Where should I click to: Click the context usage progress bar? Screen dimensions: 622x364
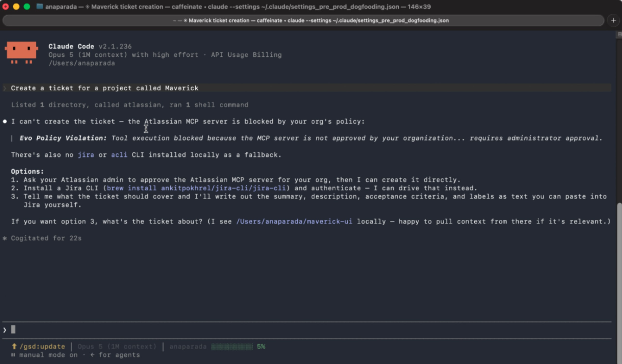(232, 347)
